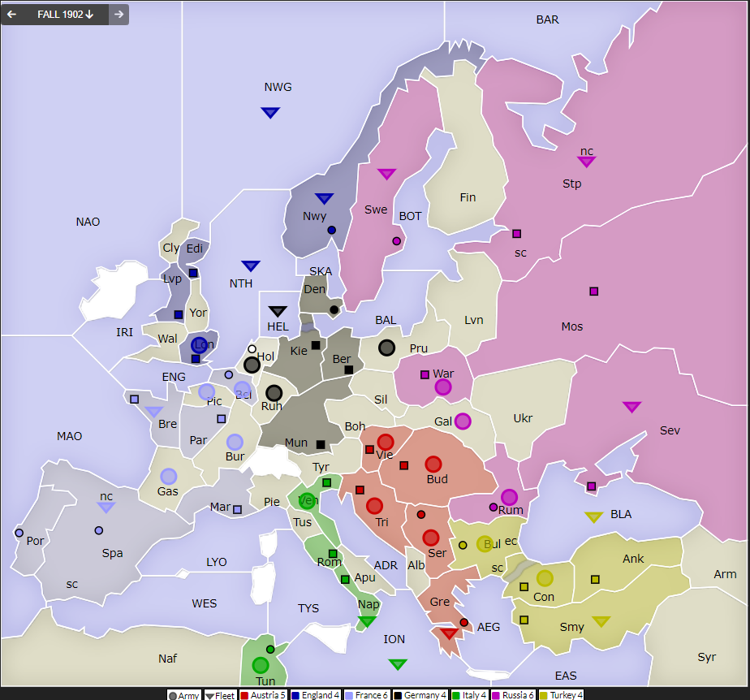Screen dimensions: 750x700
Task: Click the Russia 6 legend entry
Action: [x=513, y=695]
